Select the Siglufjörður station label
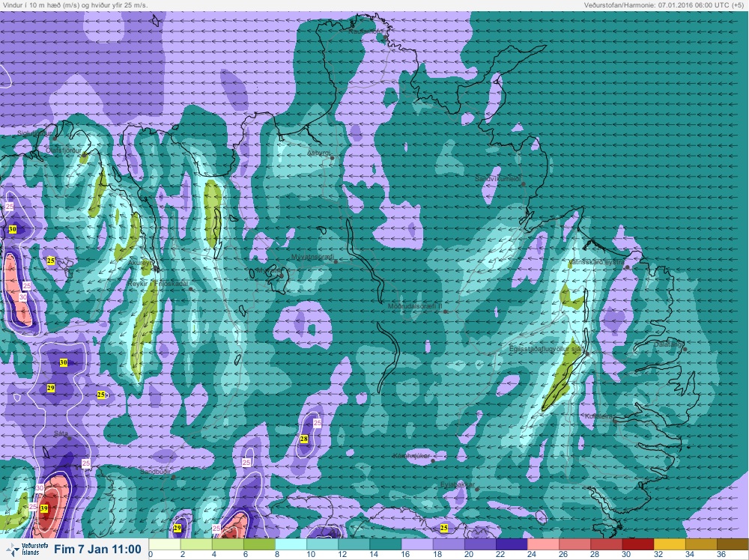The height and width of the screenshot is (560, 749). [35, 133]
